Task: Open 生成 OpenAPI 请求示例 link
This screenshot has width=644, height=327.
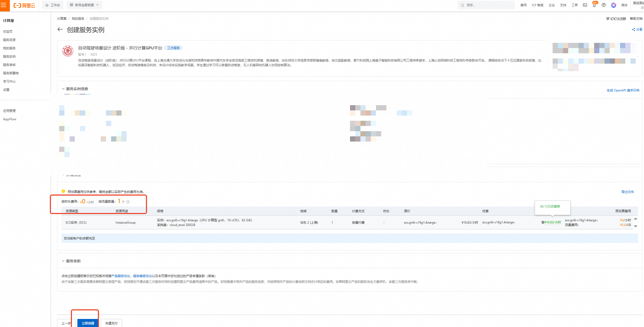Action: coord(623,90)
